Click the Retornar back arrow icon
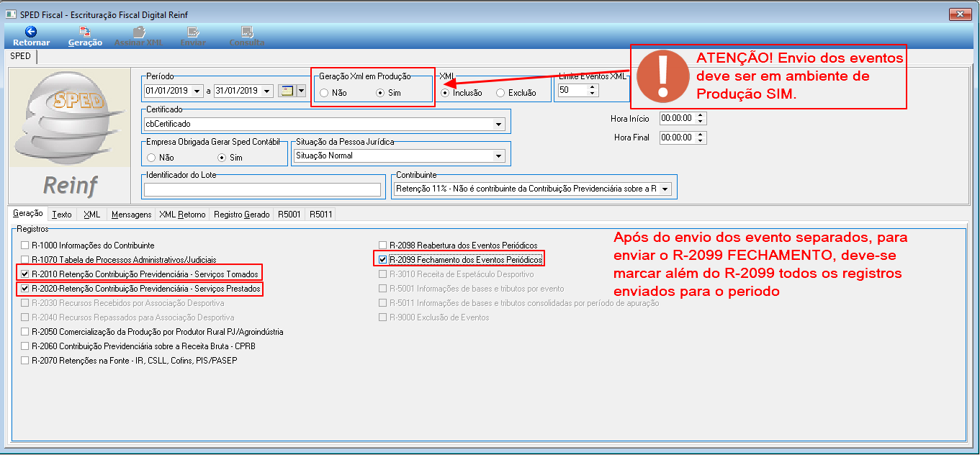 [31, 32]
